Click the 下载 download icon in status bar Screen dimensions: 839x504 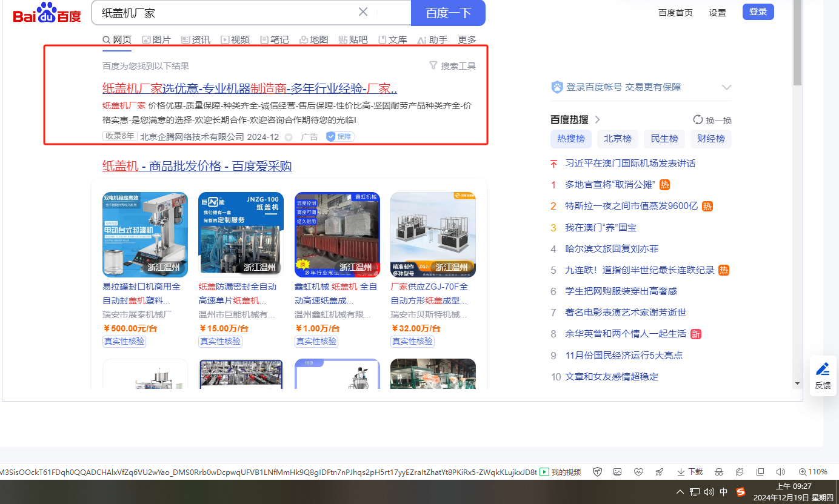(x=690, y=472)
